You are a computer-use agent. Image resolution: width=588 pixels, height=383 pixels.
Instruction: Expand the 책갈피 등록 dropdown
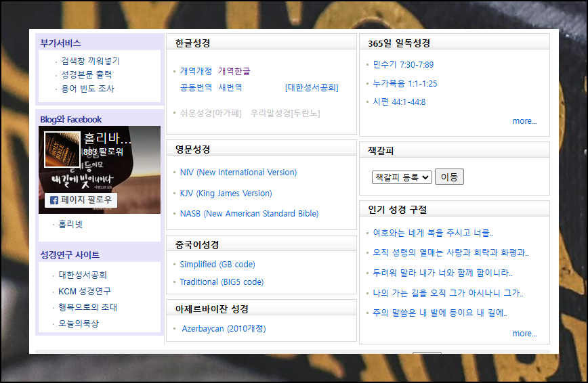[402, 177]
